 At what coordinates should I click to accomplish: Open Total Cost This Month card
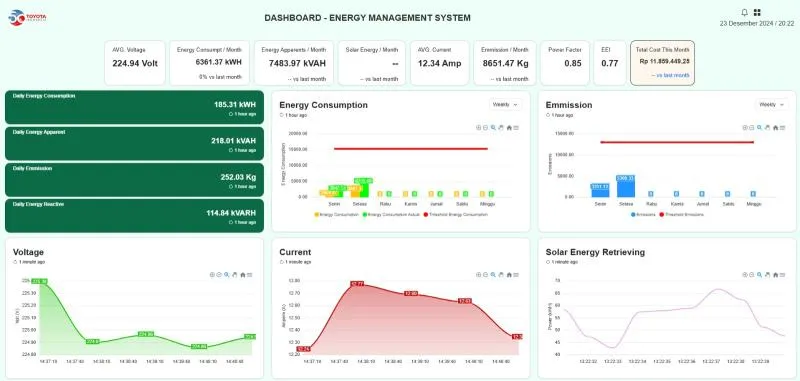point(662,63)
